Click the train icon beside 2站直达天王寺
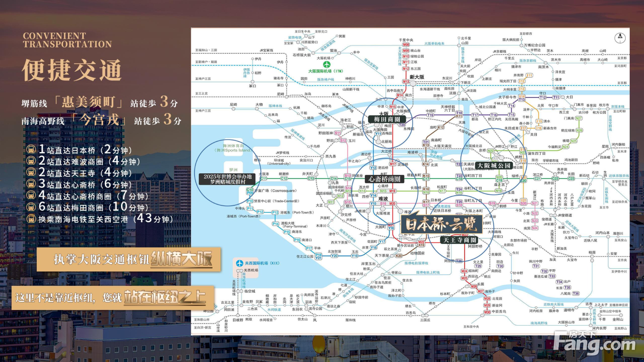 pyautogui.click(x=31, y=173)
